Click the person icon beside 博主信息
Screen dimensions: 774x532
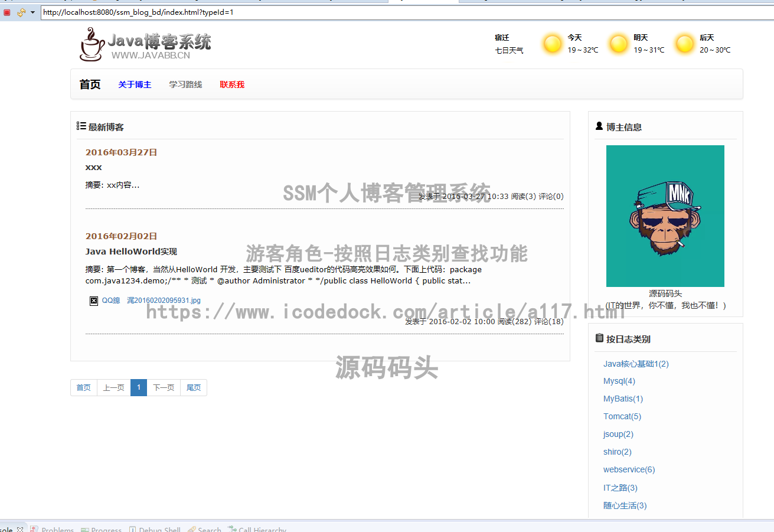599,126
